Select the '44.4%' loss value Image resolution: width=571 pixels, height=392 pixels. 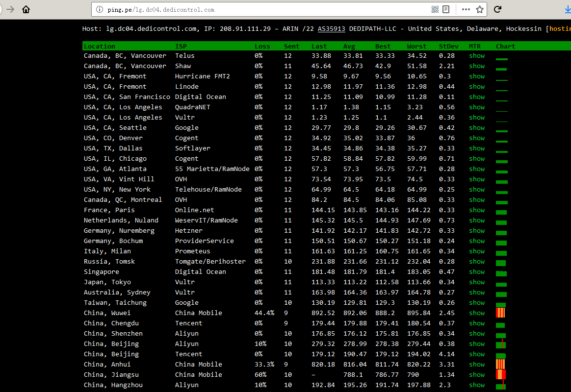coord(264,313)
